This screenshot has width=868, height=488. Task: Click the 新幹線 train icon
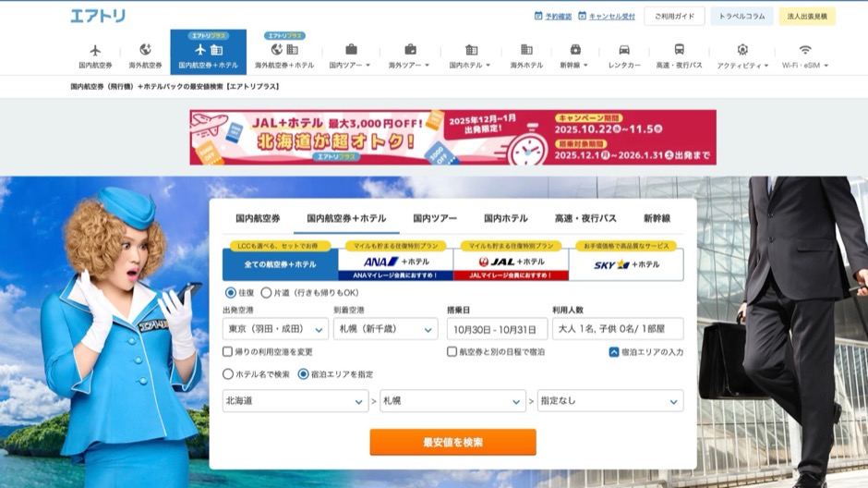pyautogui.click(x=575, y=50)
